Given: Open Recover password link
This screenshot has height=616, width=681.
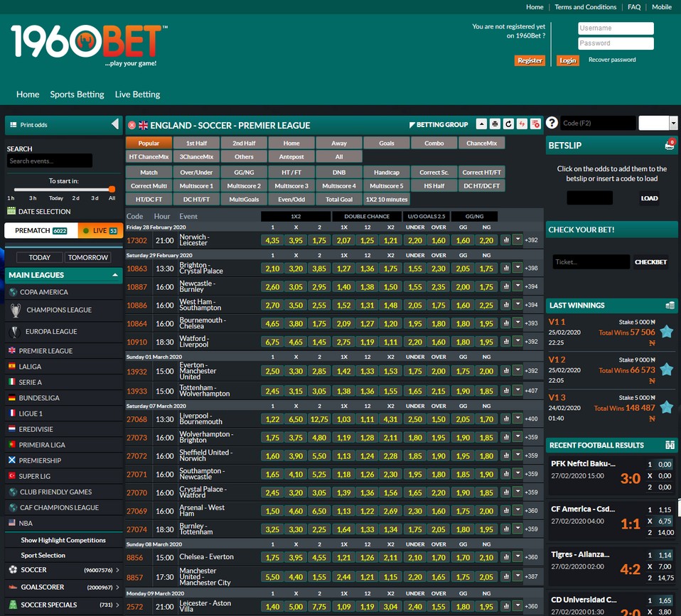Looking at the screenshot, I should (612, 60).
